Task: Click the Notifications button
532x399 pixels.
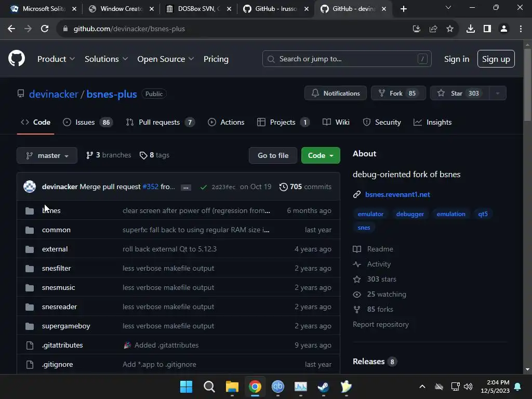Action: click(x=335, y=94)
